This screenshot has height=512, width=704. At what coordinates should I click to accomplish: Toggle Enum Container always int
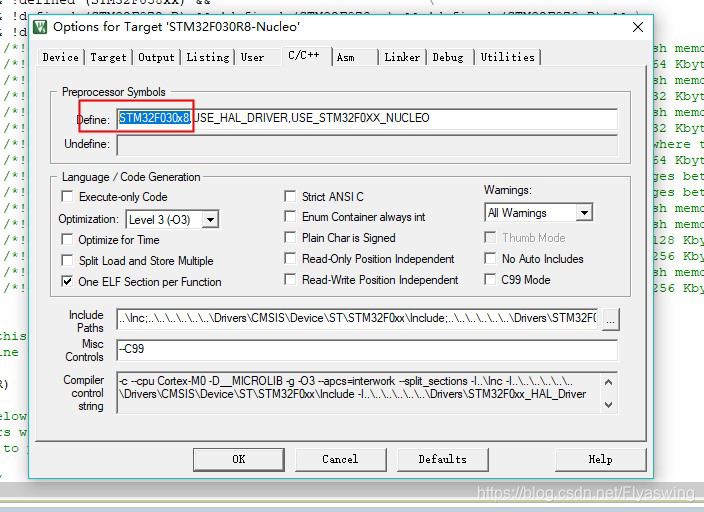[290, 216]
